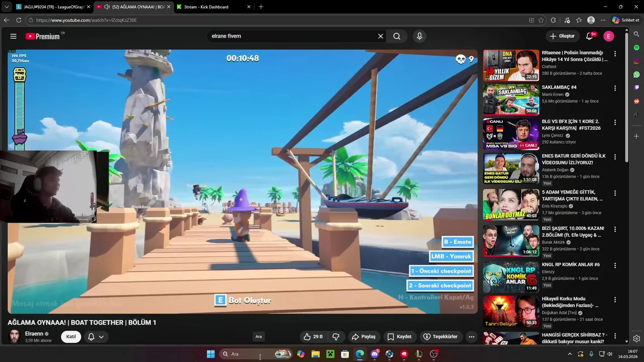Open options menu for KNGL RP video
Image resolution: width=644 pixels, height=362 pixels.
615,265
